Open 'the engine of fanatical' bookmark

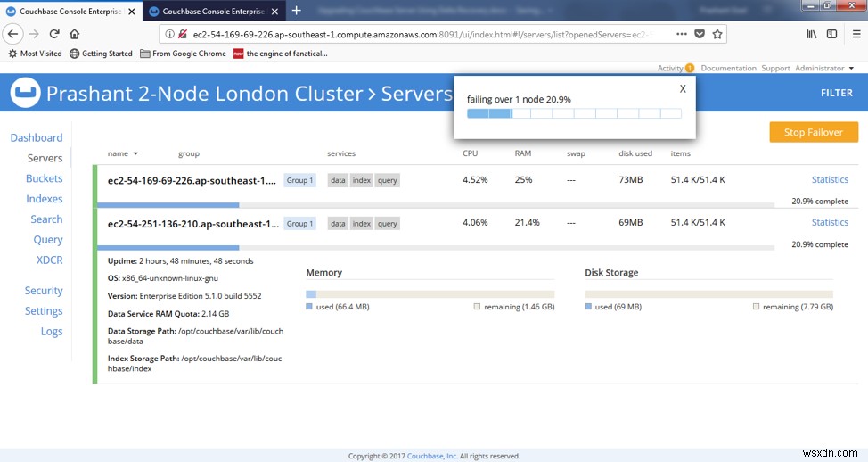[x=281, y=54]
